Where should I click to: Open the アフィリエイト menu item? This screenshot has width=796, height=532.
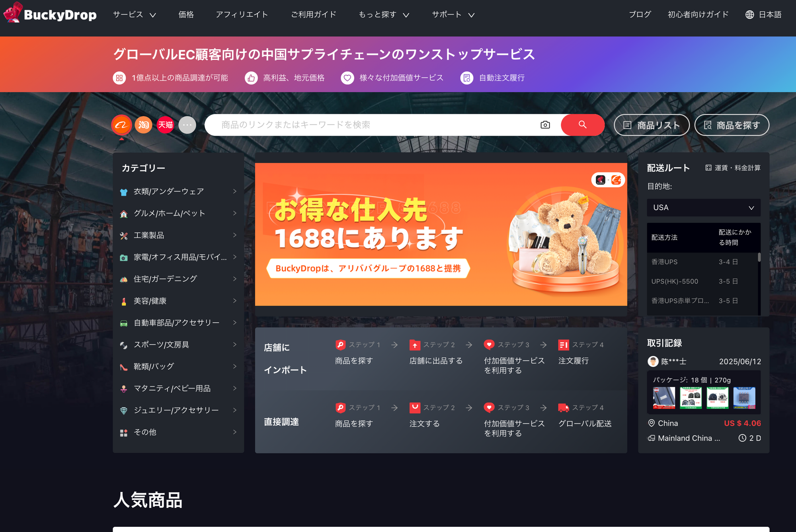(x=242, y=15)
